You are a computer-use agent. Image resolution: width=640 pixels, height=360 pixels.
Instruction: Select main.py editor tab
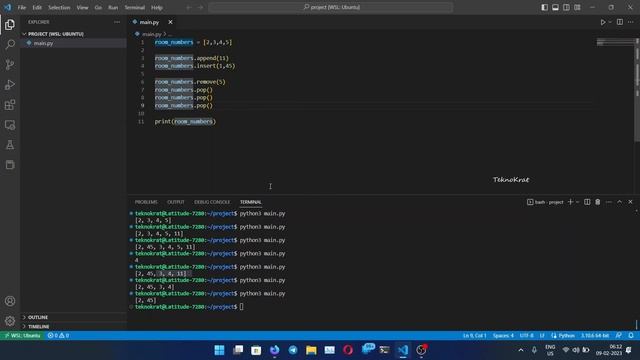149,22
